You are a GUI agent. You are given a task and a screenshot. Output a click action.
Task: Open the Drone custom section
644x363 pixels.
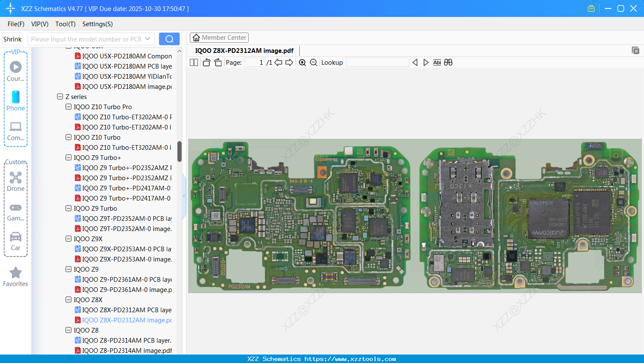(x=15, y=181)
